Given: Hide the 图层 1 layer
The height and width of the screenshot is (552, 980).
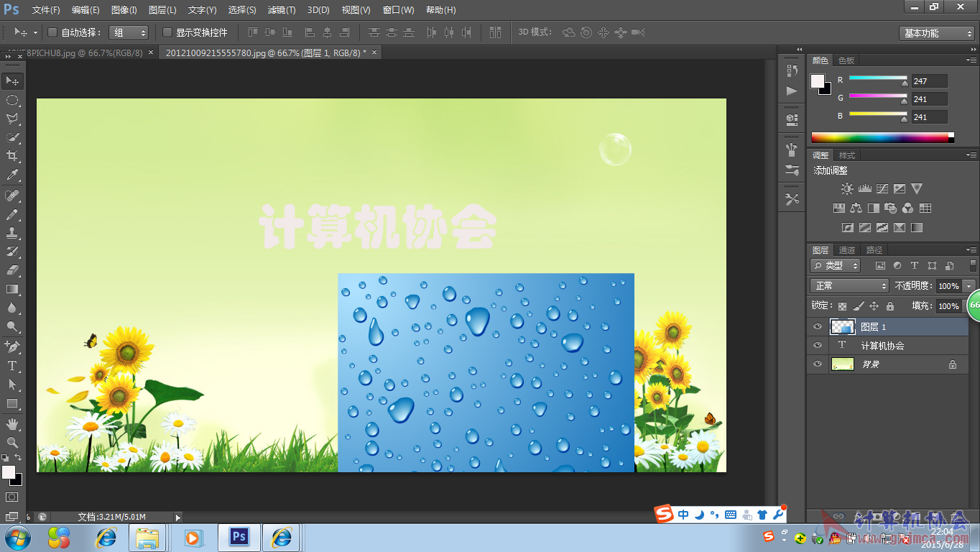Looking at the screenshot, I should coord(818,327).
